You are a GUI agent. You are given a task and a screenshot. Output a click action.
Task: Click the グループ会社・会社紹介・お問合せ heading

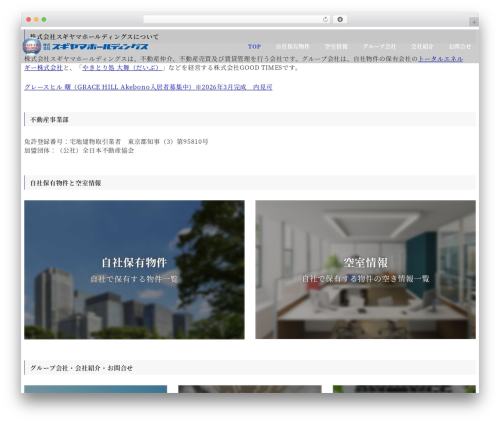coord(81,368)
